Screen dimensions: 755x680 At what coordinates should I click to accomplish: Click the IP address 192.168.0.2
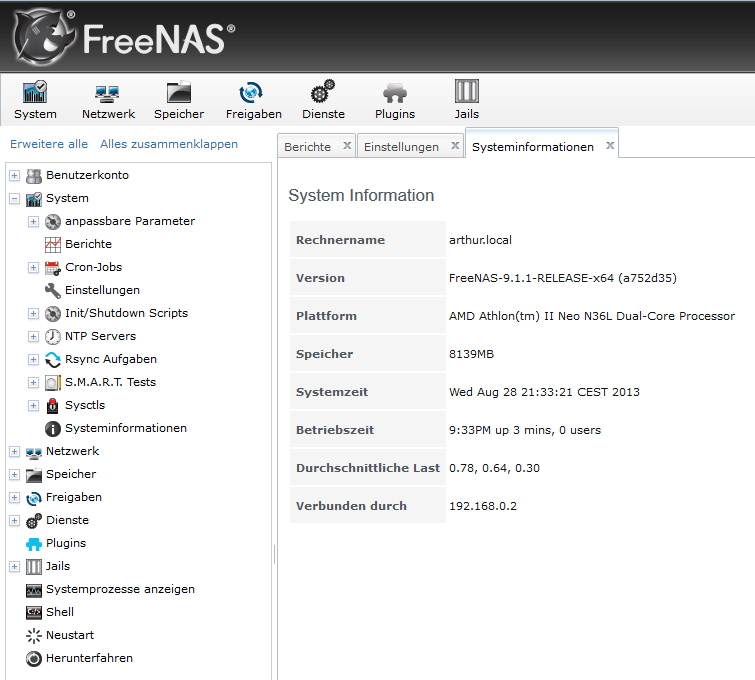(x=482, y=506)
